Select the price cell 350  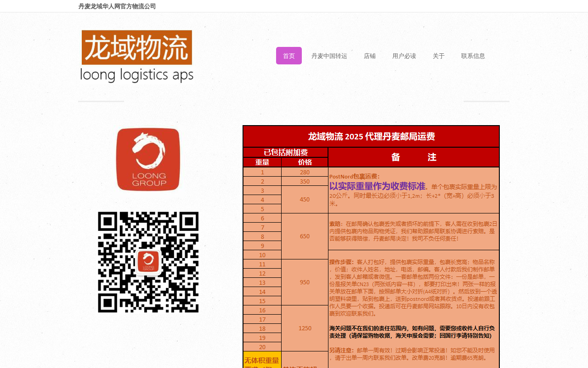coord(305,181)
